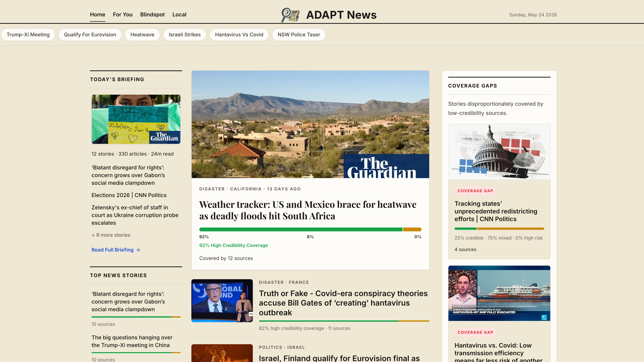
Task: Open the desert town heatwave feature image
Action: (310, 124)
